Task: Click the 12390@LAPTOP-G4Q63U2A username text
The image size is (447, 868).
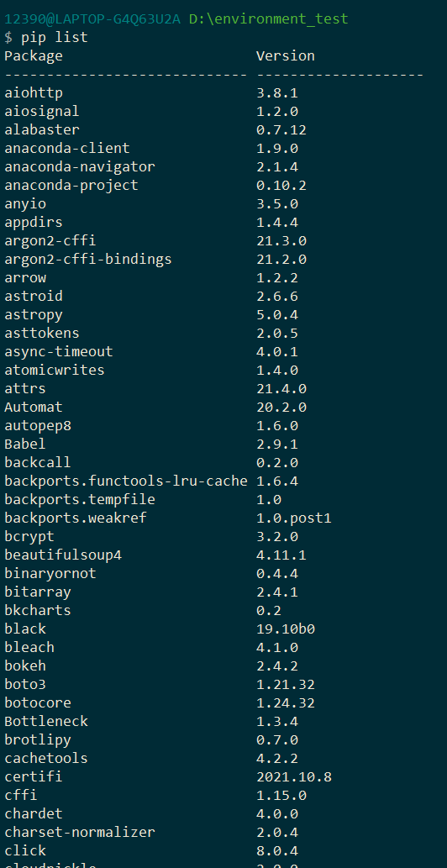Action: (92, 19)
